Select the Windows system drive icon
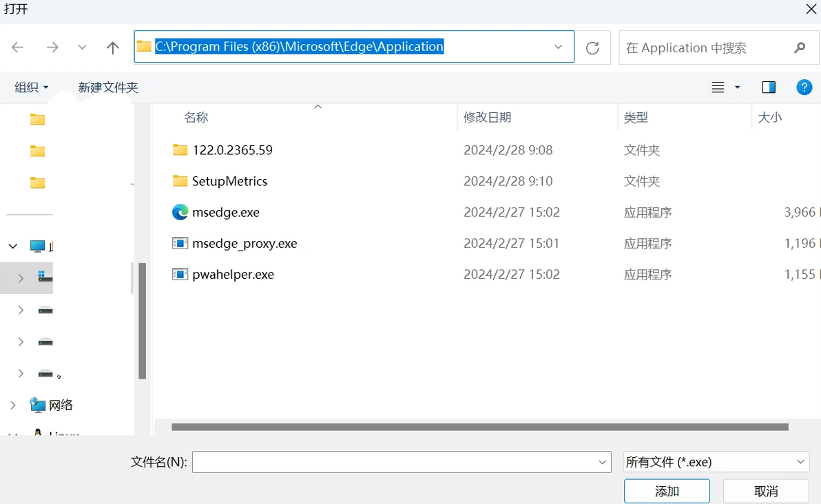Image resolution: width=821 pixels, height=504 pixels. click(45, 276)
